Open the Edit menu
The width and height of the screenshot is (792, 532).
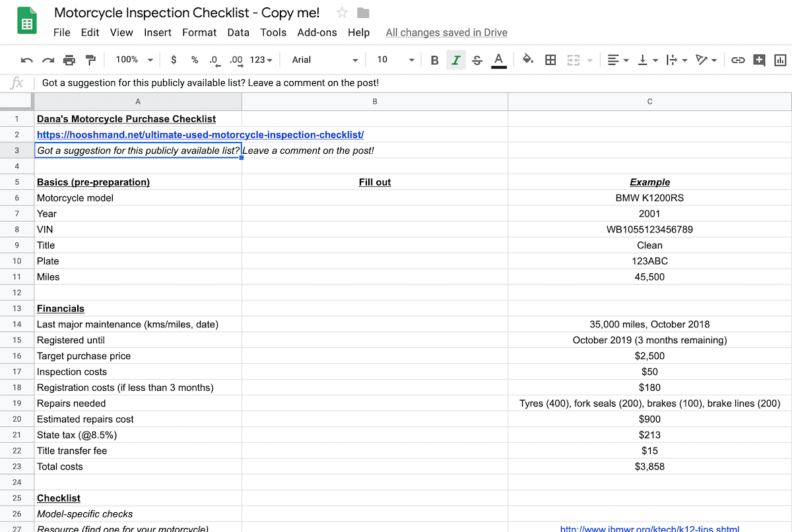click(90, 32)
